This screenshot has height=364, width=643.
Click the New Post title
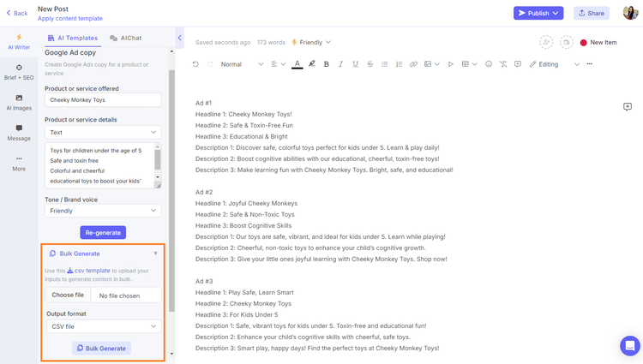[x=53, y=9]
